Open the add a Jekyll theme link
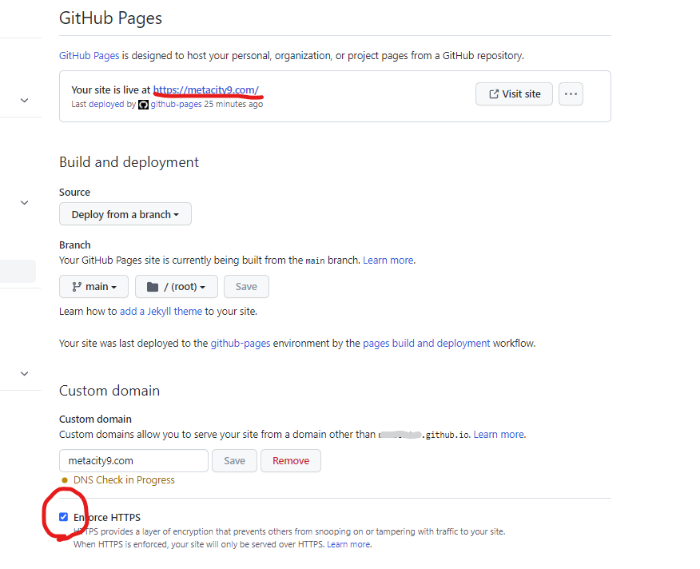 pos(161,312)
